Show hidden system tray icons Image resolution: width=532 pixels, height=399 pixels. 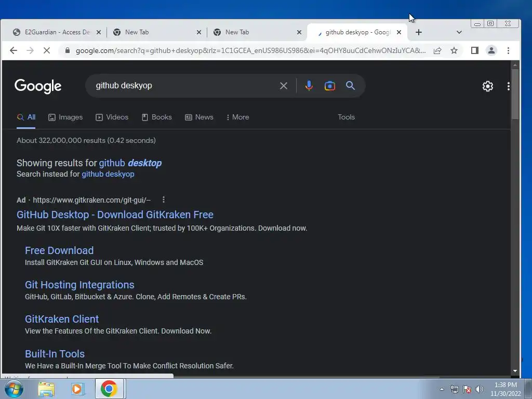coord(442,389)
